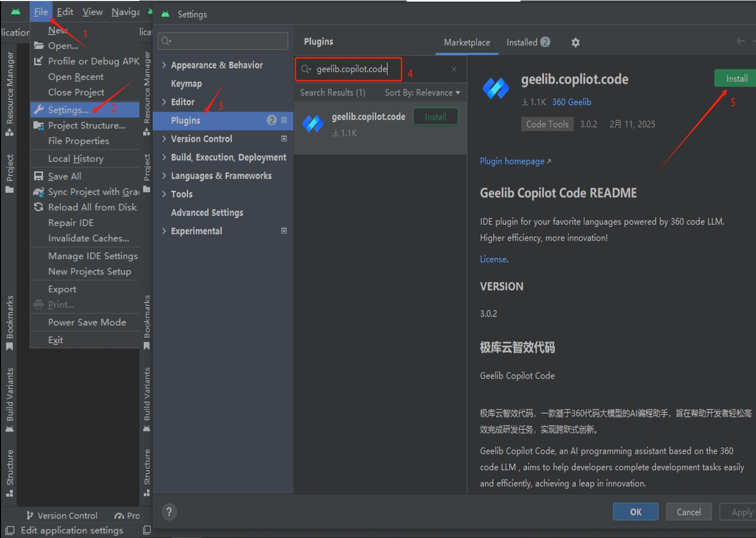This screenshot has width=756, height=538.
Task: Expand the Version Control settings node
Action: (164, 139)
